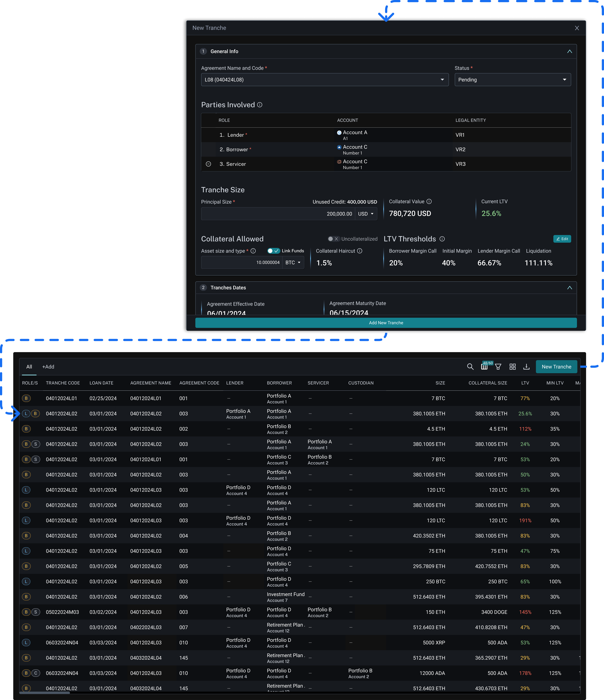Click the L role badge in the 5000 XRP row
The width and height of the screenshot is (604, 700).
click(x=26, y=643)
